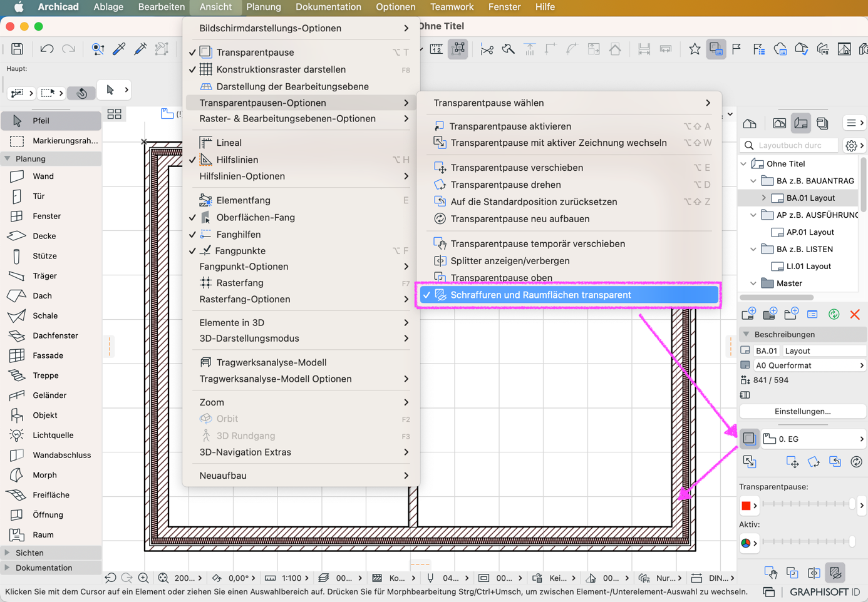
Task: Open A0 Querformat master dropdown
Action: click(x=810, y=365)
